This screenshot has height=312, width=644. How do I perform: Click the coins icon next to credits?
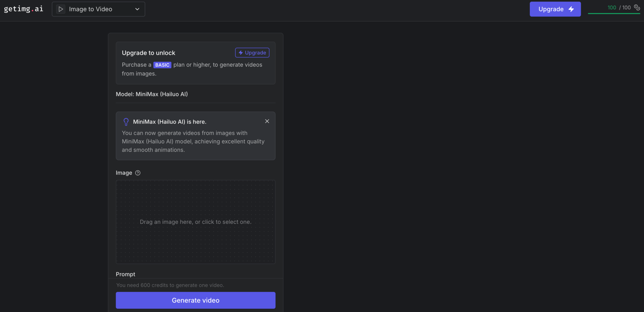pos(637,7)
